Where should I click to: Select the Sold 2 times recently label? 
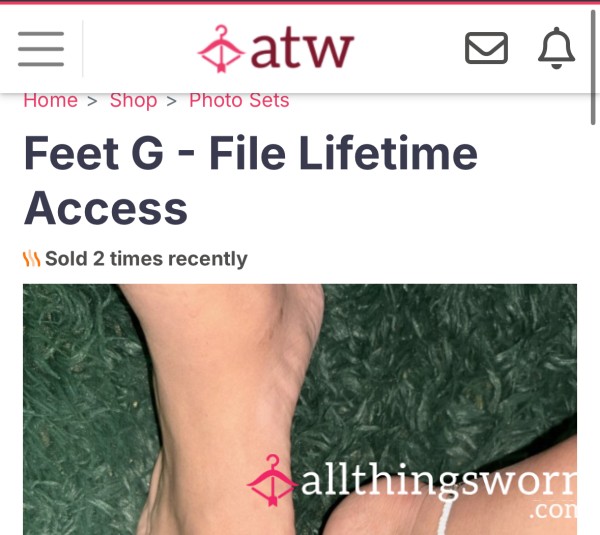146,259
